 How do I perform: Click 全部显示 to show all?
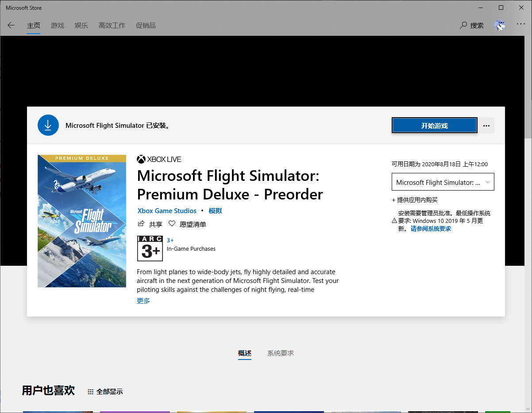(105, 392)
